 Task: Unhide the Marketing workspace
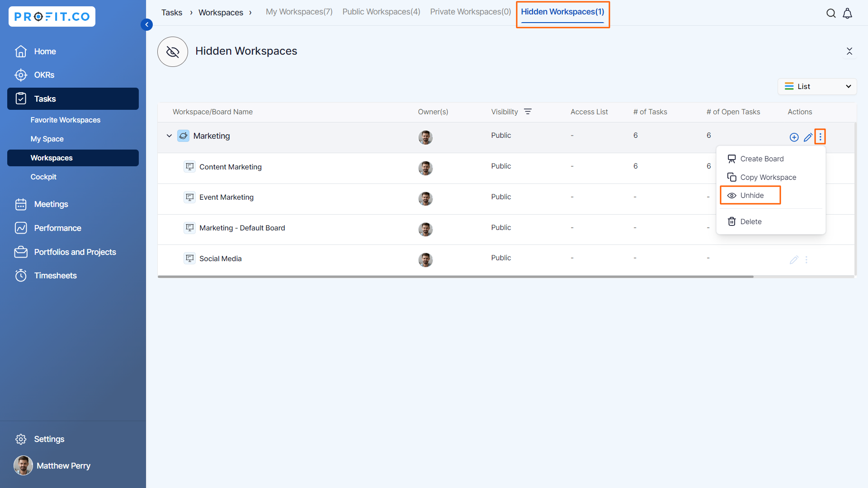click(751, 195)
